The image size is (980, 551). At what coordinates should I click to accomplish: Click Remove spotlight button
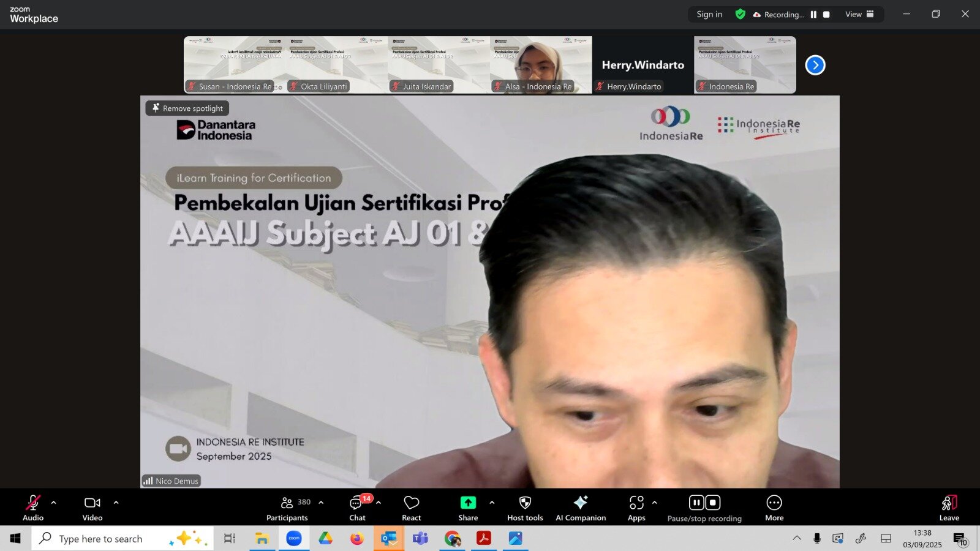coord(187,108)
